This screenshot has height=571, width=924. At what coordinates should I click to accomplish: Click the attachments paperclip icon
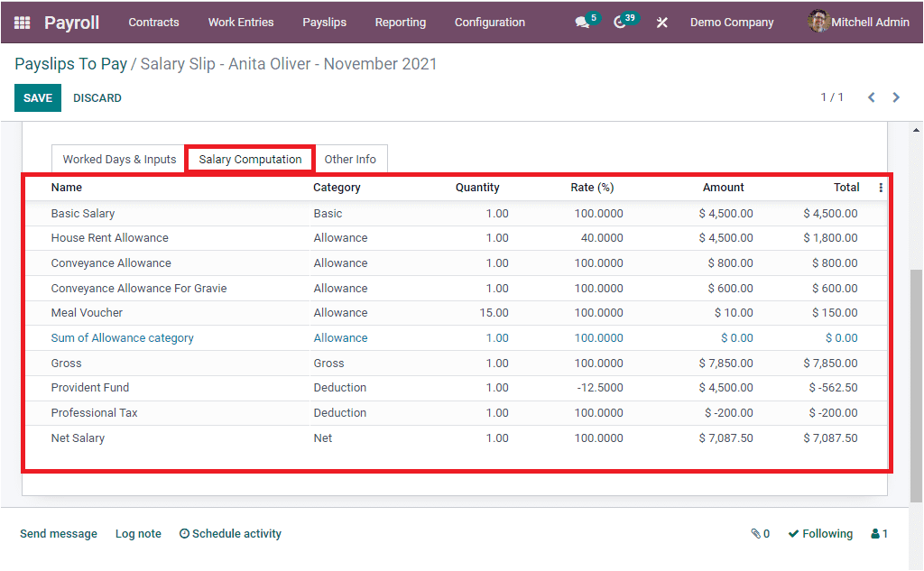[754, 533]
